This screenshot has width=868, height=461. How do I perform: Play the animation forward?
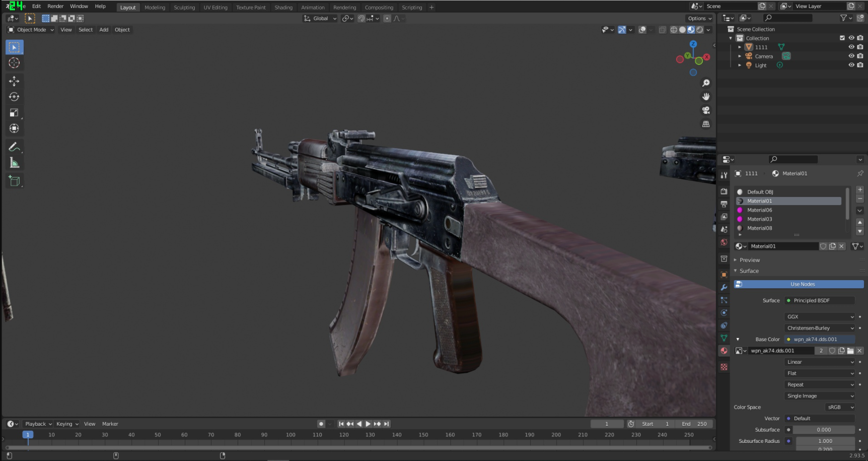point(368,424)
